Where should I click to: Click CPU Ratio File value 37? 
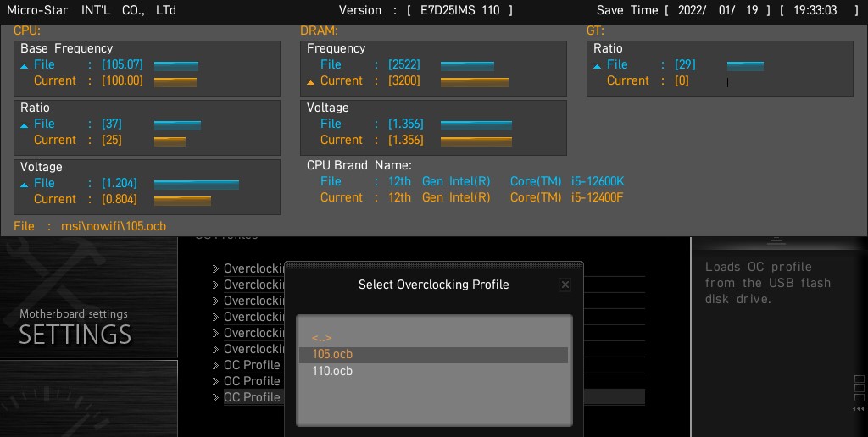click(x=112, y=124)
